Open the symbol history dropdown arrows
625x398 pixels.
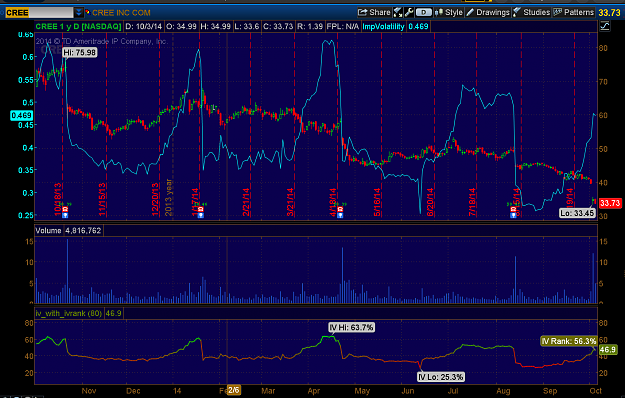(x=79, y=13)
